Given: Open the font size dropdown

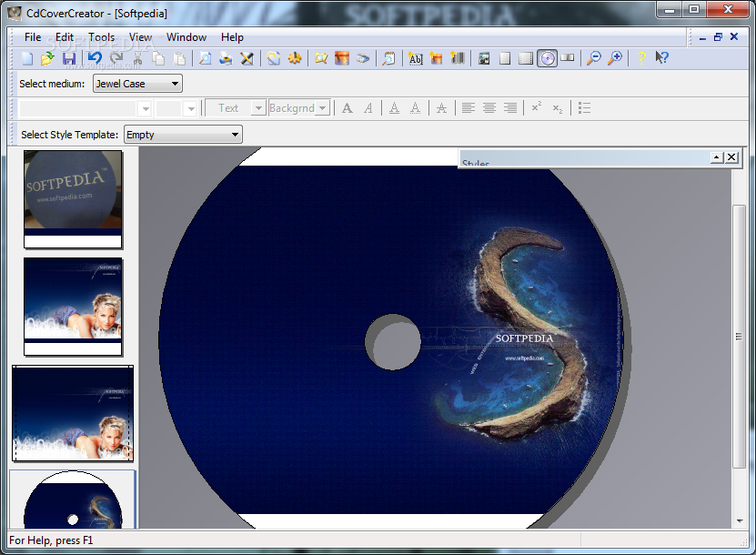Looking at the screenshot, I should click(x=191, y=108).
